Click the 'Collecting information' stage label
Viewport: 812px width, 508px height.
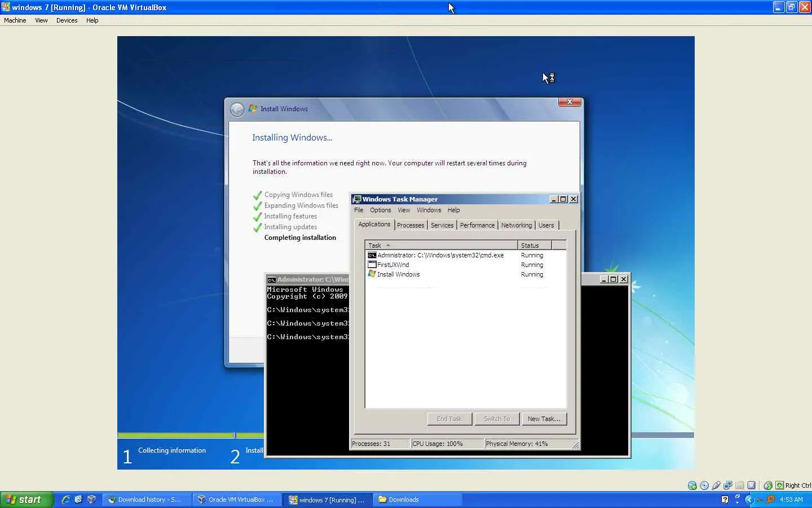point(172,450)
